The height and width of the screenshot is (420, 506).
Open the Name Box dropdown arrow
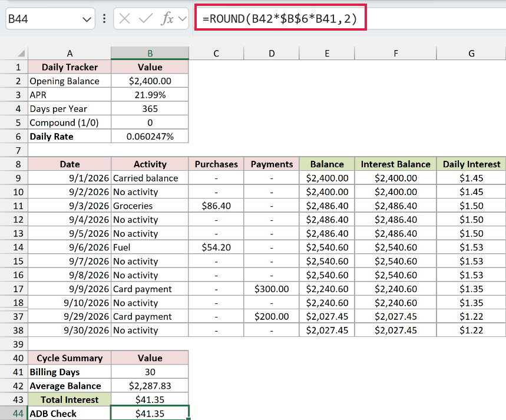87,19
